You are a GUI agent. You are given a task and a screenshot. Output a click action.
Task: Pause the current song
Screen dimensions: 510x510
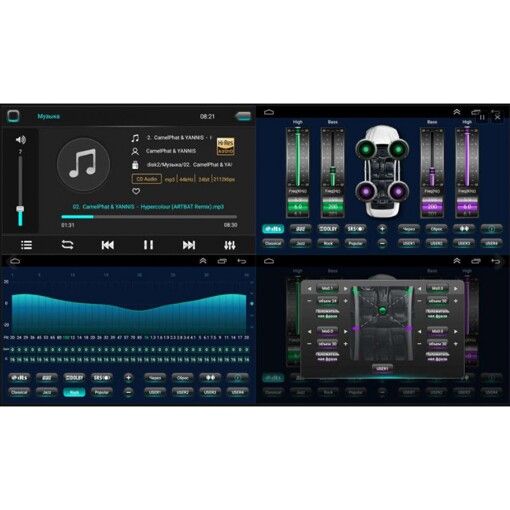(148, 245)
